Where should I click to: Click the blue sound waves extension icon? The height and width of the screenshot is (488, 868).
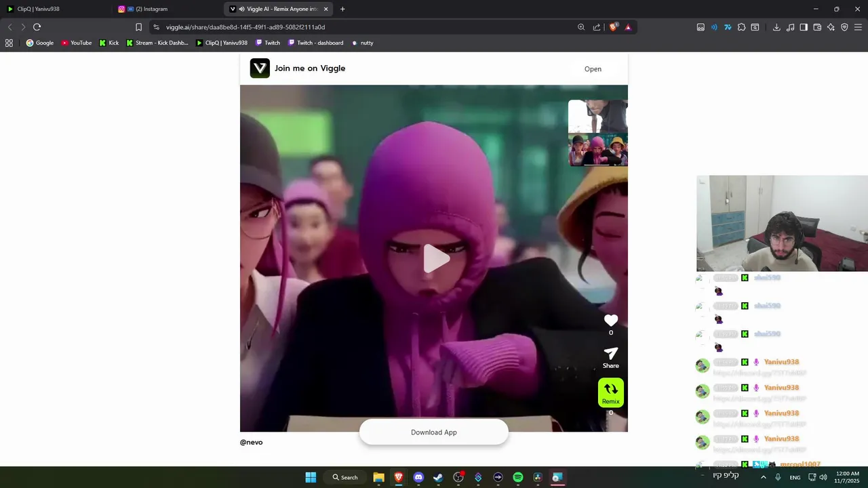click(714, 27)
